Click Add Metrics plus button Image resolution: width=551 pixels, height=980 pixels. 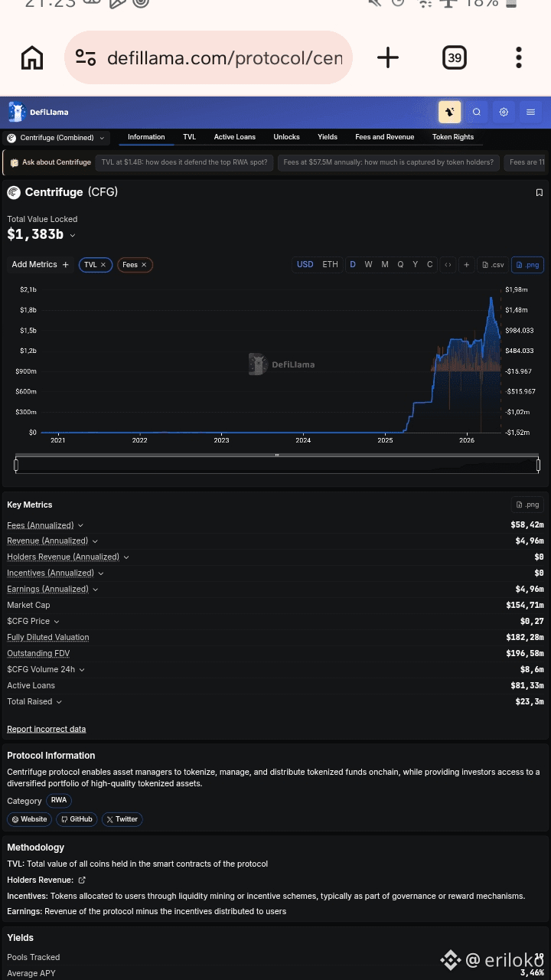click(40, 264)
